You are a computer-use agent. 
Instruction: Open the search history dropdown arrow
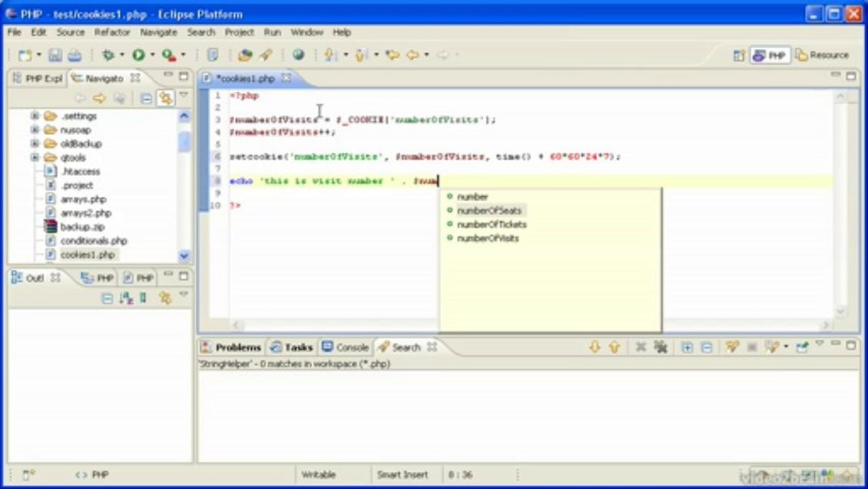coord(785,347)
